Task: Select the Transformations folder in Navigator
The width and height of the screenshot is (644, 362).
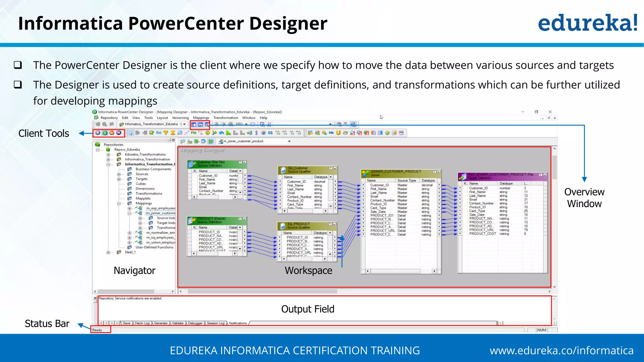Action: point(149,194)
